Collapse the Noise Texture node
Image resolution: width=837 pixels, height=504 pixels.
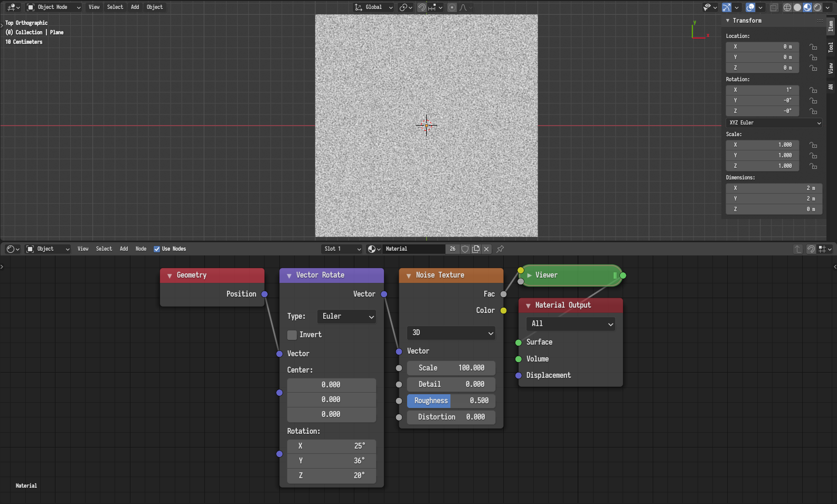pyautogui.click(x=409, y=275)
